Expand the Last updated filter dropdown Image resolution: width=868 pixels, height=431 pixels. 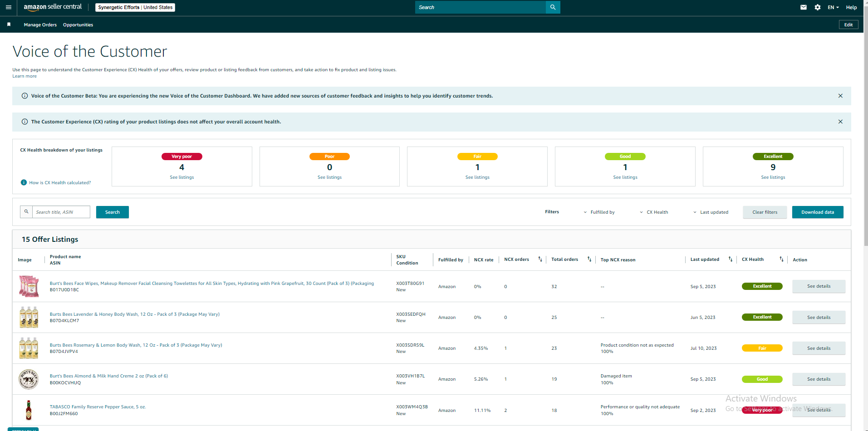point(711,212)
